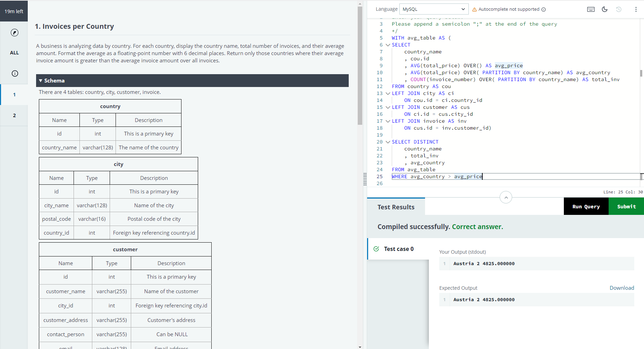
Task: Toggle dark mode moon icon
Action: (605, 9)
